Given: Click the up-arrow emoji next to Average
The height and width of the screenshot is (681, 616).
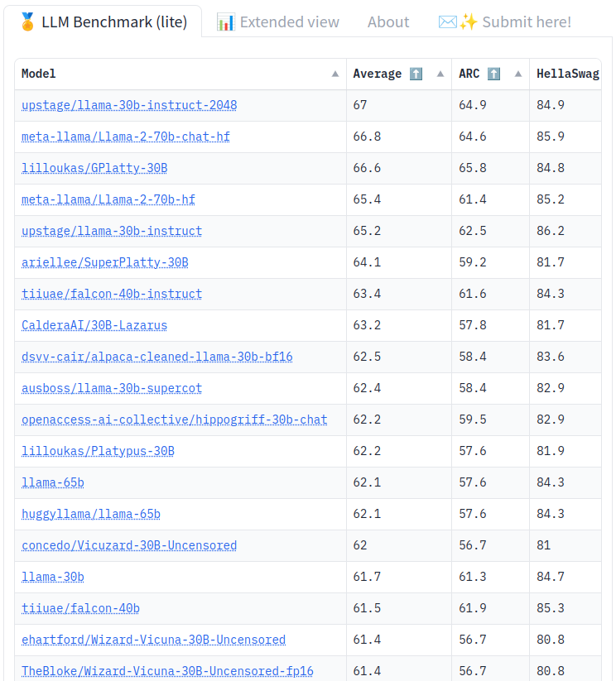Looking at the screenshot, I should tap(416, 74).
